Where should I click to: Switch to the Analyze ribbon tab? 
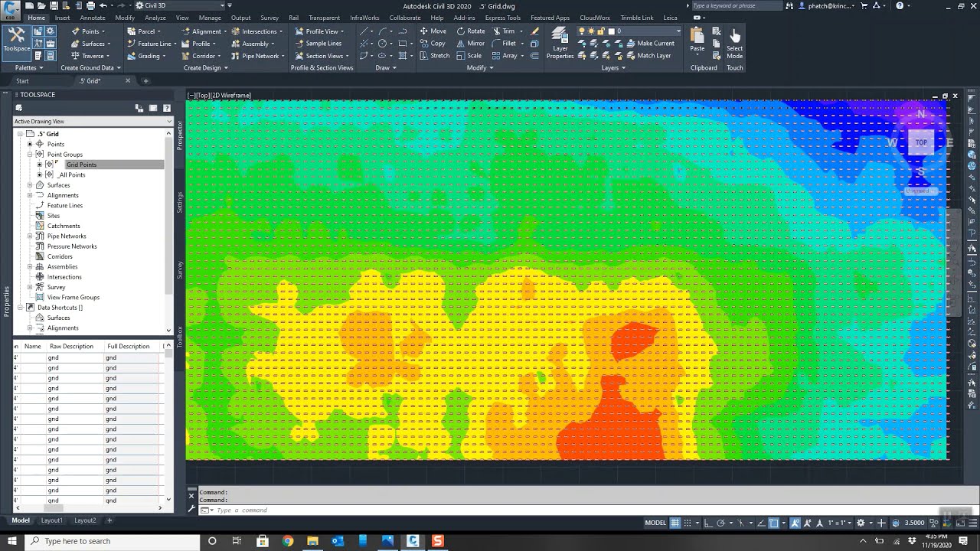[155, 18]
